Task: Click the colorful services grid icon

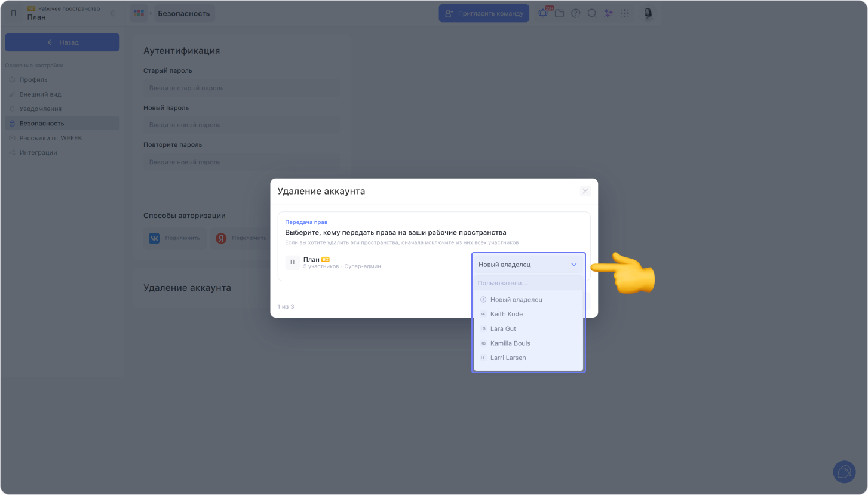Action: [x=139, y=13]
